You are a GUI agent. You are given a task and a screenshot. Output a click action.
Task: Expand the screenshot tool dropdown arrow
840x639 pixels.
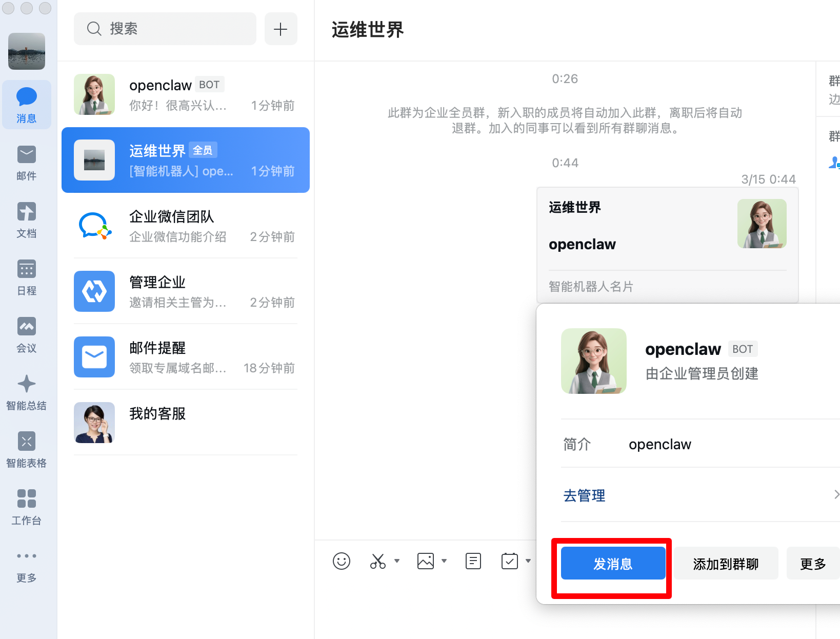click(397, 561)
